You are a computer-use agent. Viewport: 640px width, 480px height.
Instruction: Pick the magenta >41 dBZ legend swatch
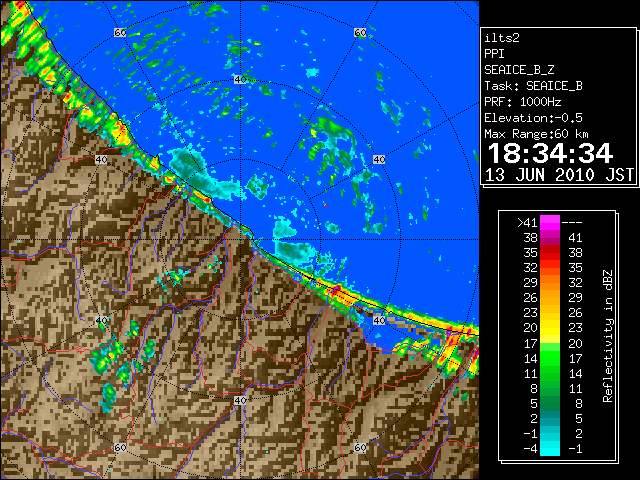click(x=550, y=223)
